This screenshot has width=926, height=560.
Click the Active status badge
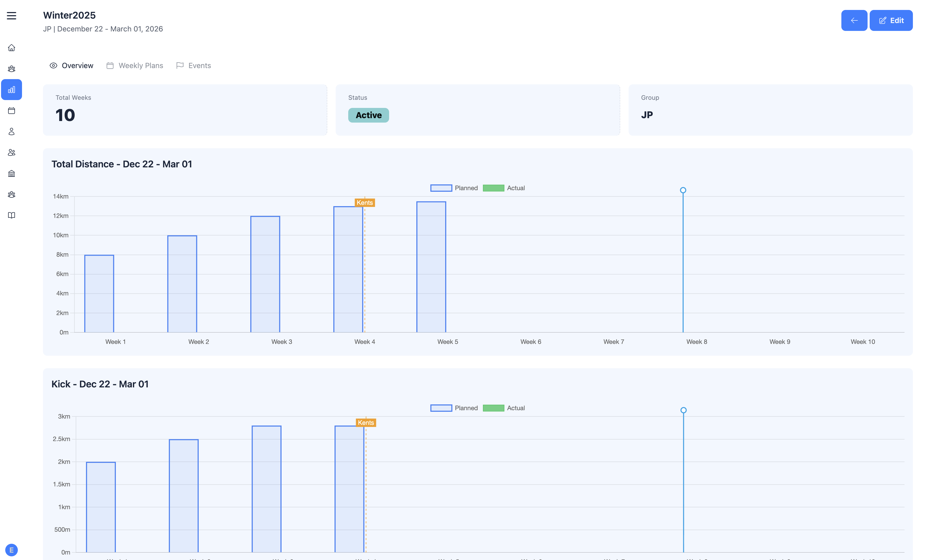368,115
